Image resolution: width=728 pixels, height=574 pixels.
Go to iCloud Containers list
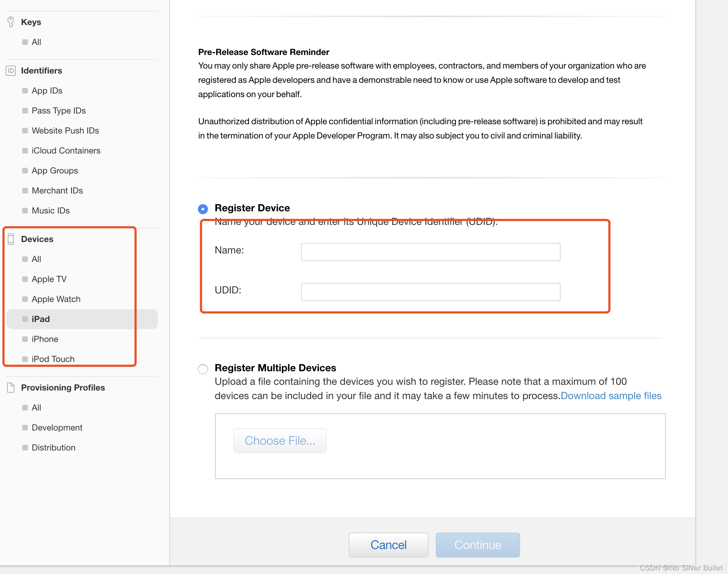(66, 150)
